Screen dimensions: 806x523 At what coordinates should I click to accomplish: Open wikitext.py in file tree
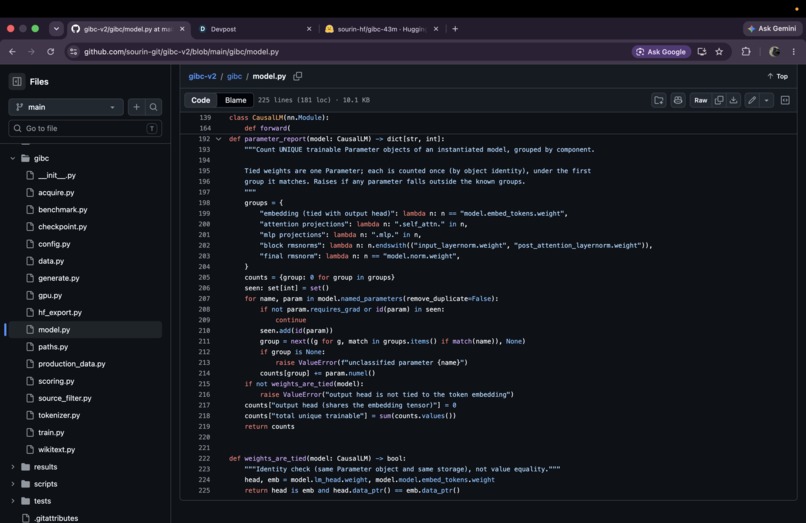[57, 449]
